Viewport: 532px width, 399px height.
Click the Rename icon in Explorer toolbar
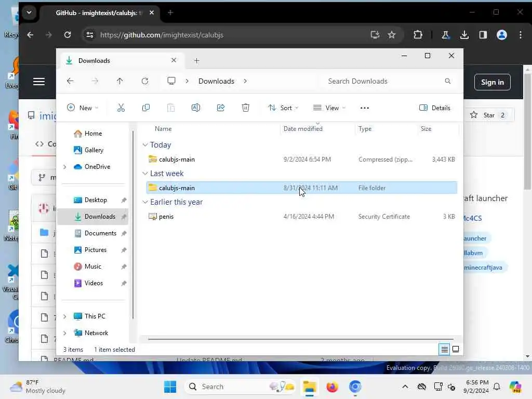pyautogui.click(x=196, y=108)
